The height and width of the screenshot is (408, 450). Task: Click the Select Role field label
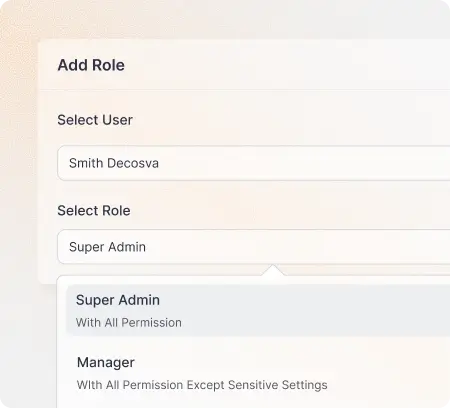[94, 211]
